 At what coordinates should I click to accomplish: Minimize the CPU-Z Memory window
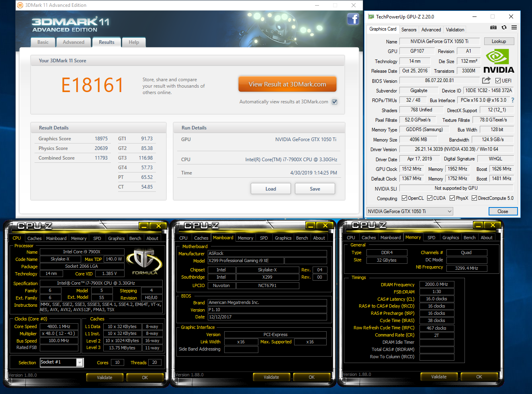(x=478, y=225)
